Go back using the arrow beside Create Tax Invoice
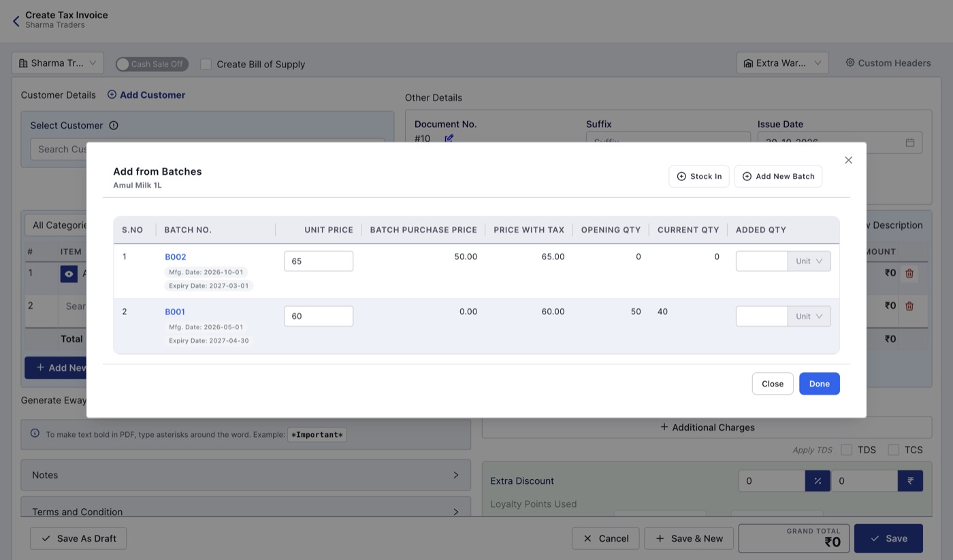This screenshot has width=953, height=560. (16, 21)
